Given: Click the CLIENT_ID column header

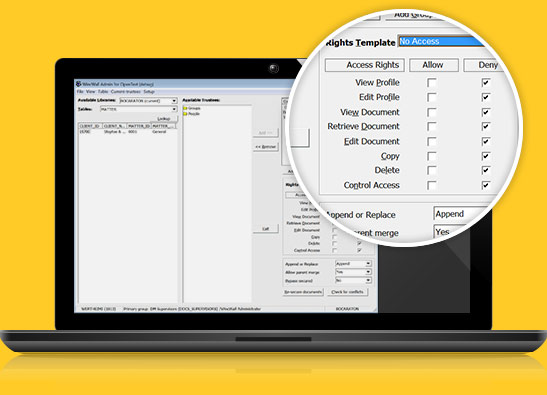Looking at the screenshot, I should coord(90,126).
